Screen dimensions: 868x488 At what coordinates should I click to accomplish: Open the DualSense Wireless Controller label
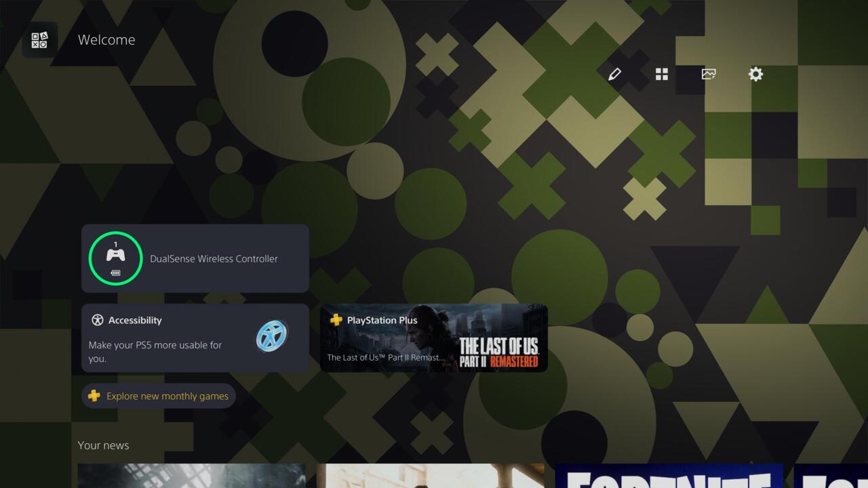pyautogui.click(x=214, y=259)
